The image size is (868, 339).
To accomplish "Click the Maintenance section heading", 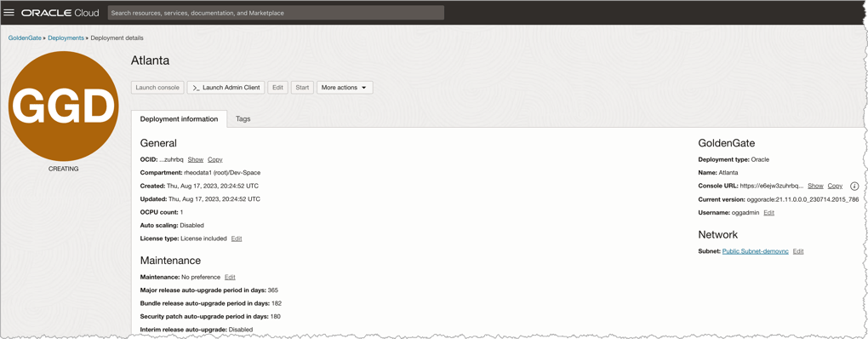I will click(x=170, y=260).
